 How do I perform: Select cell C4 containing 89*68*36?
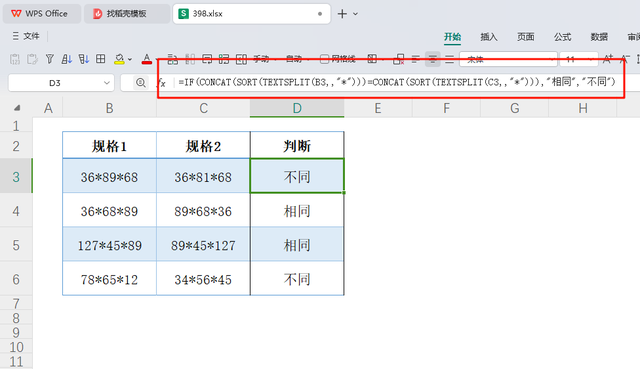coord(203,211)
